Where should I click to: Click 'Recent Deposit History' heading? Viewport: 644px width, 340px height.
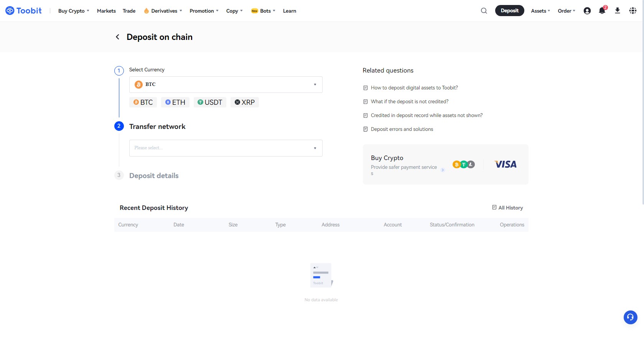154,208
